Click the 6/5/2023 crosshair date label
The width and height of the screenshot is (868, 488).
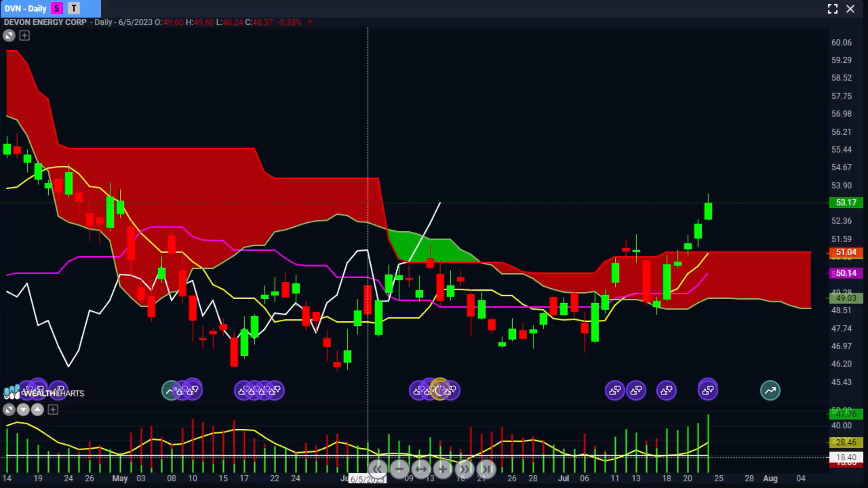click(x=367, y=479)
